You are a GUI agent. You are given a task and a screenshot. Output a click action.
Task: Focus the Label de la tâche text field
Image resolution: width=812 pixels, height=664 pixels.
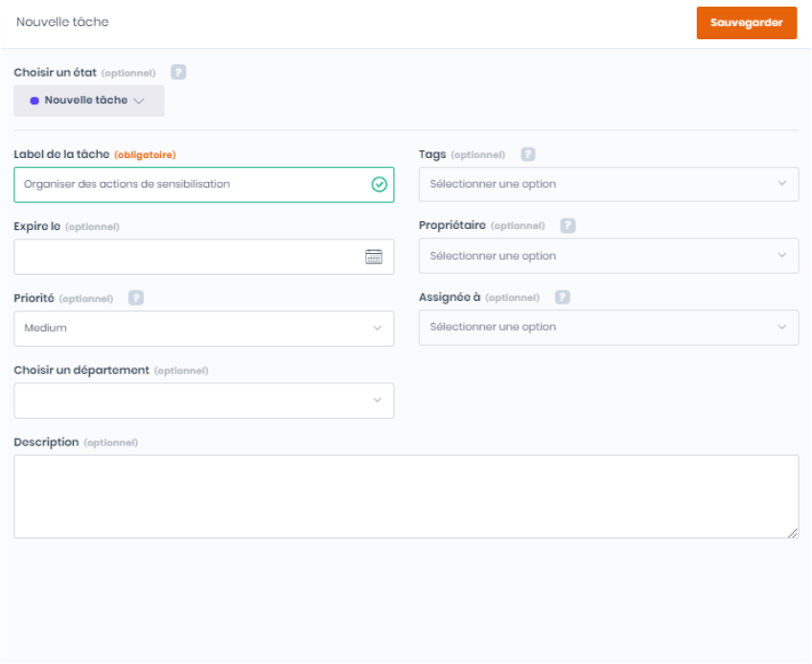click(x=192, y=184)
